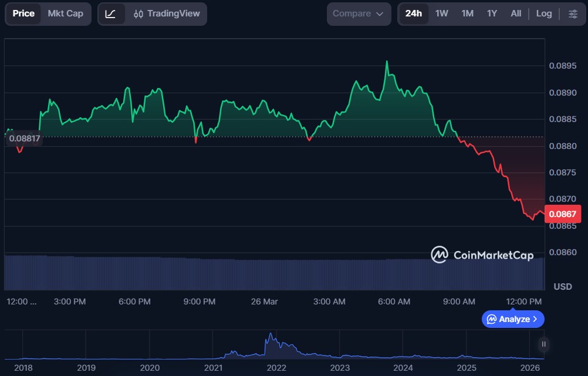Expand the Compare dropdown
Viewport: 588px width, 376px height.
coord(359,13)
